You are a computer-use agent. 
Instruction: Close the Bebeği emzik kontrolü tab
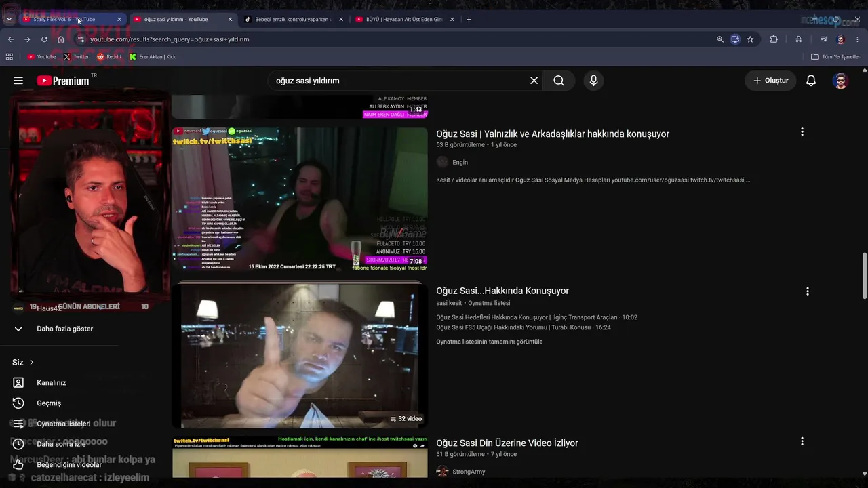(x=340, y=20)
